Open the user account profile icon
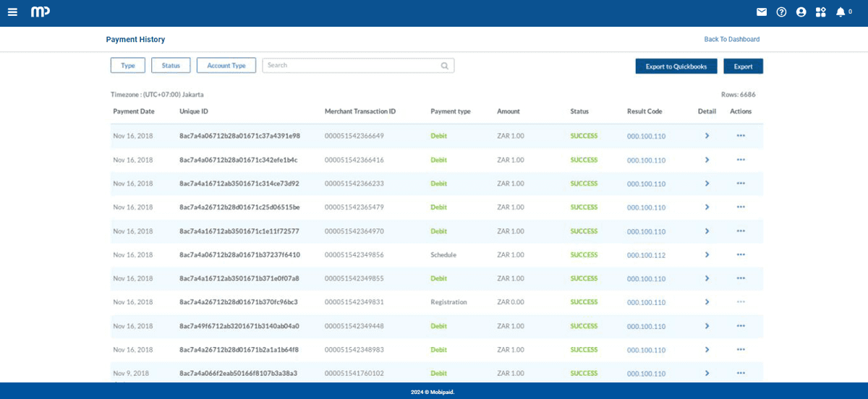 click(x=801, y=12)
